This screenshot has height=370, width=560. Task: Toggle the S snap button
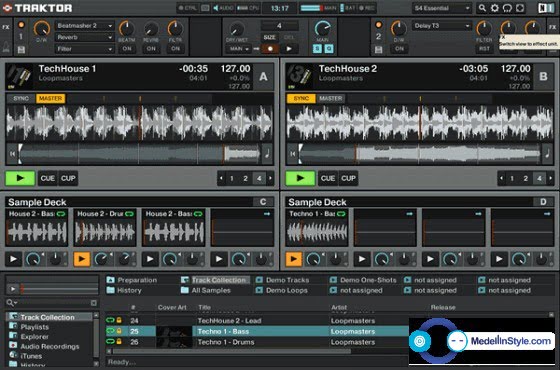[317, 49]
